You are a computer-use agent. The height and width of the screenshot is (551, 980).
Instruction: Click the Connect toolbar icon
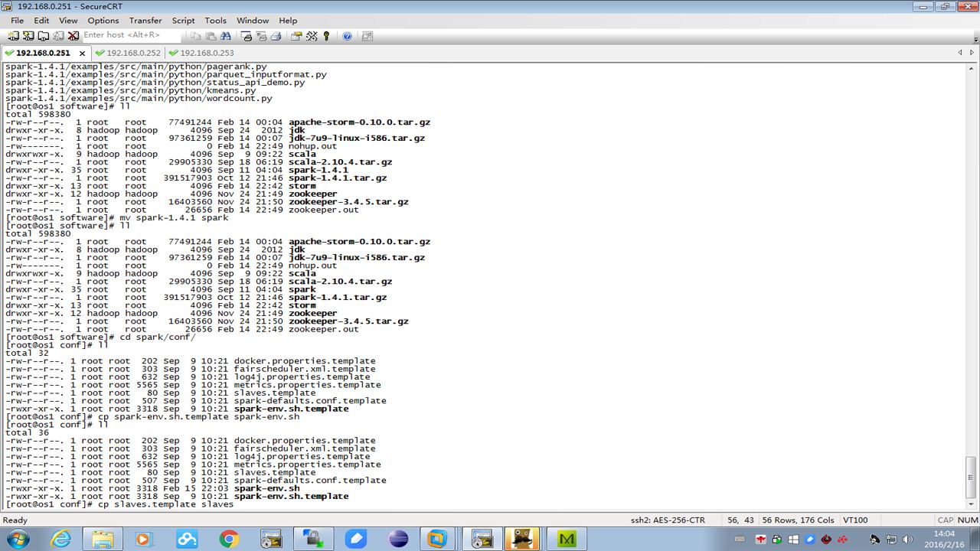(x=14, y=36)
